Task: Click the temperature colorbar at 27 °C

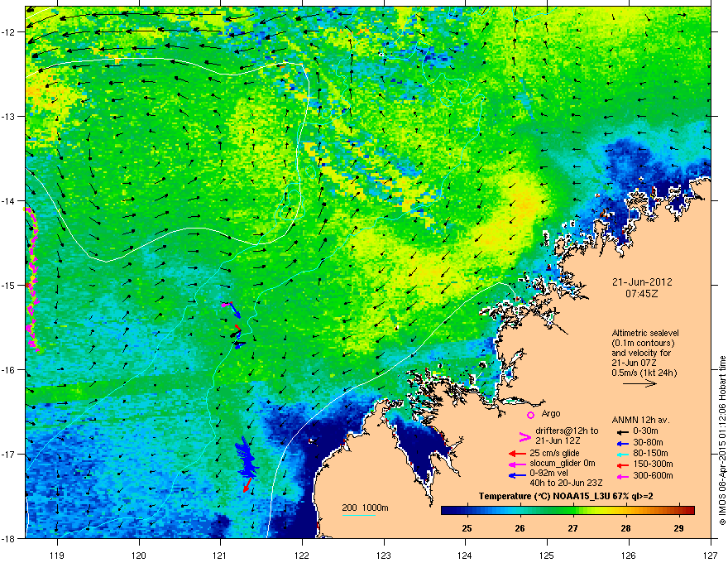Action: (x=573, y=510)
